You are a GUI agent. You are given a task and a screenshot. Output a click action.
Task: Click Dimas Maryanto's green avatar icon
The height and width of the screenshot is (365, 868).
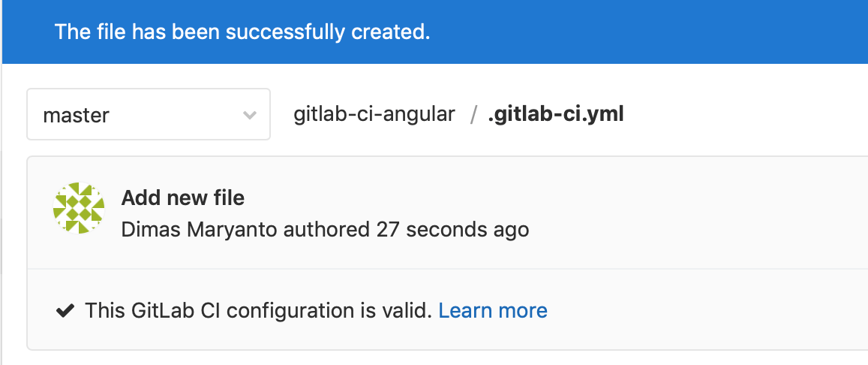[x=79, y=207]
